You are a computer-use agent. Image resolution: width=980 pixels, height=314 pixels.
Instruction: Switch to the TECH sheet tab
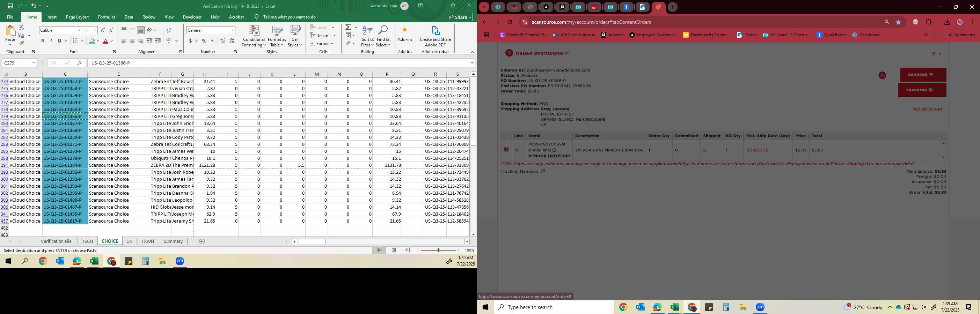click(87, 241)
